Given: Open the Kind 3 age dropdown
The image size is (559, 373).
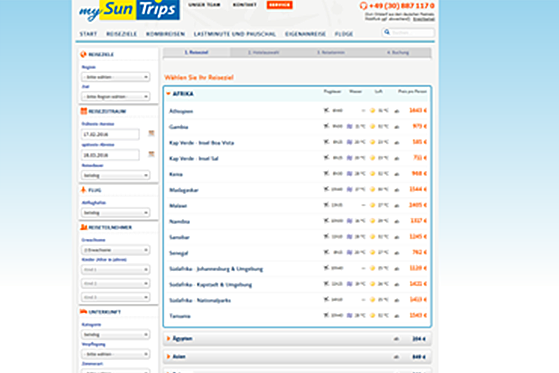Looking at the screenshot, I should tap(116, 297).
